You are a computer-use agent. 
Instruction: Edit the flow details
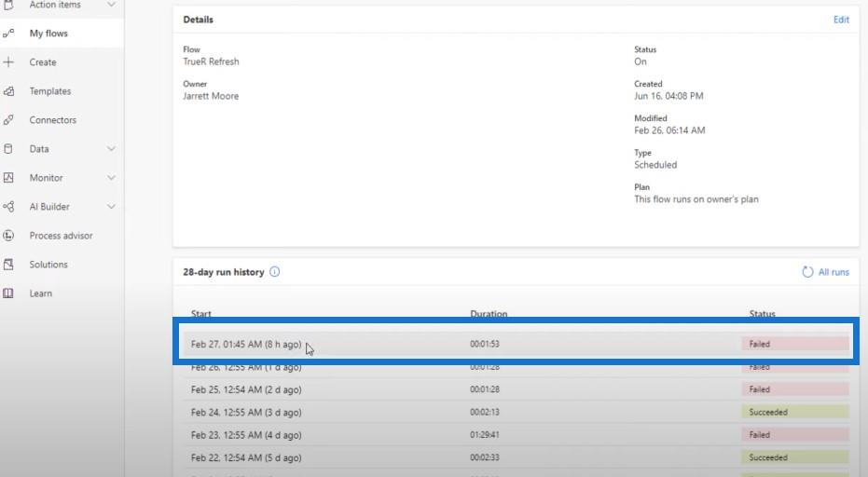(841, 20)
